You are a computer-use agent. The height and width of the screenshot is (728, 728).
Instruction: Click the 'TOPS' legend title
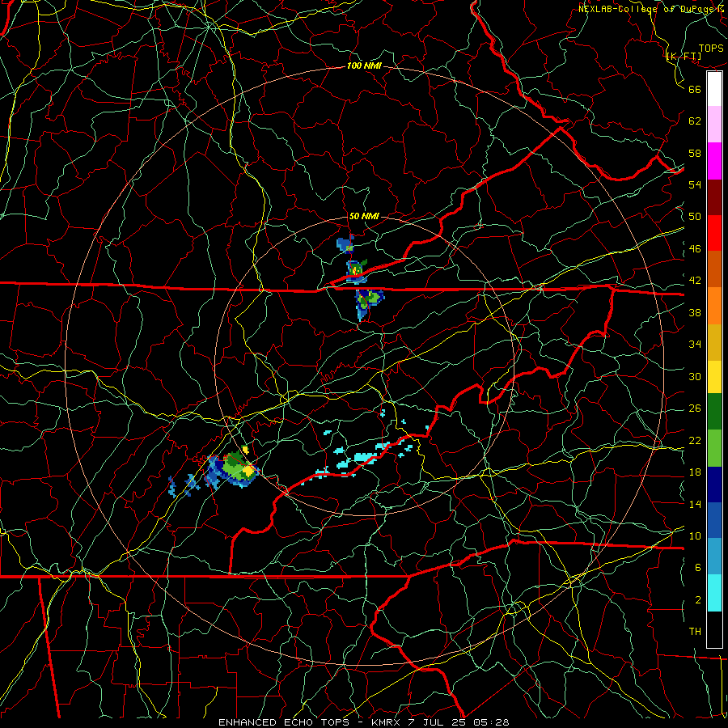point(711,49)
